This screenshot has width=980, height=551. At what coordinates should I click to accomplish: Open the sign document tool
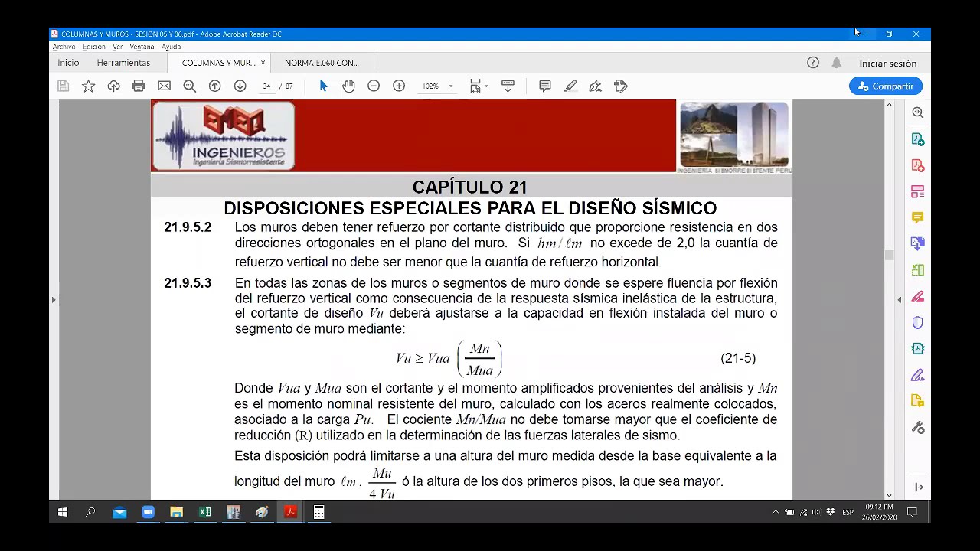click(596, 86)
